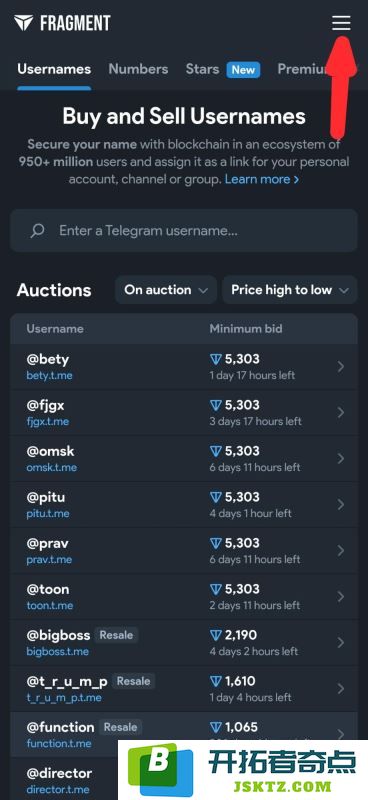Open @fjgx row chevron arrow
Viewport: 368px width, 800px height.
340,412
